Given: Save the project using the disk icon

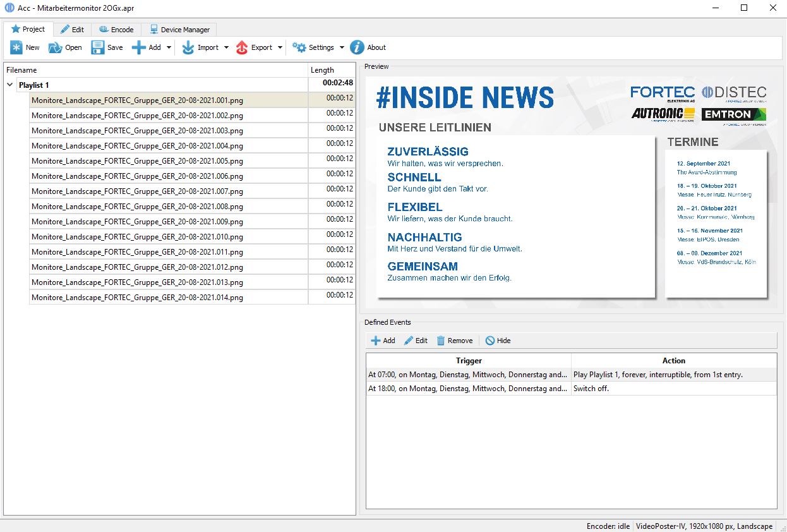Looking at the screenshot, I should click(98, 47).
